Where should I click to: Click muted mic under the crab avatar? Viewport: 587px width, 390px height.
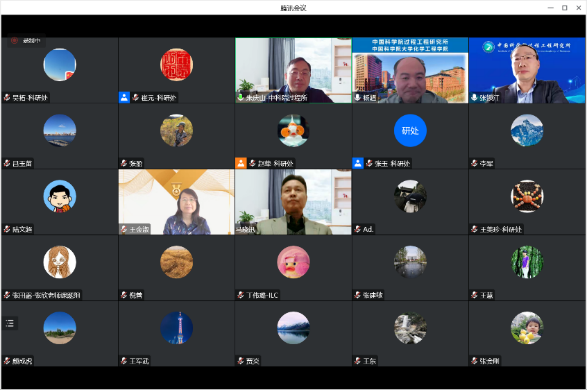click(475, 229)
